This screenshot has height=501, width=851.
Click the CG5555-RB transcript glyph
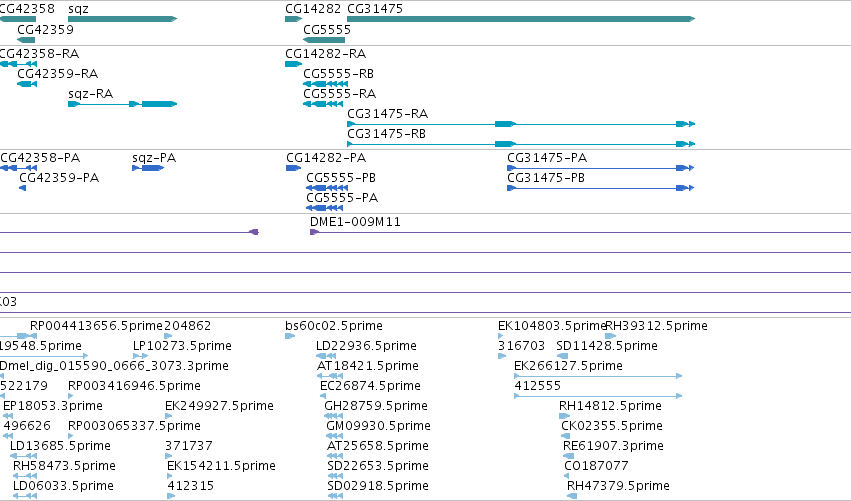326,84
